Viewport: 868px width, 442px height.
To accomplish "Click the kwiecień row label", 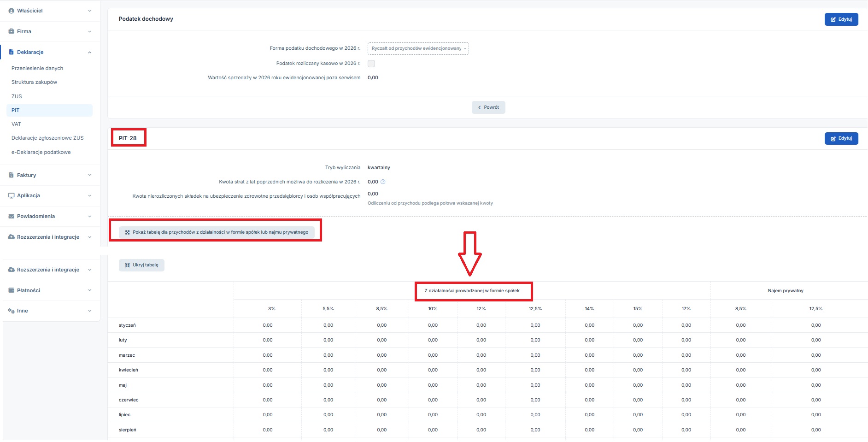I will coord(129,370).
